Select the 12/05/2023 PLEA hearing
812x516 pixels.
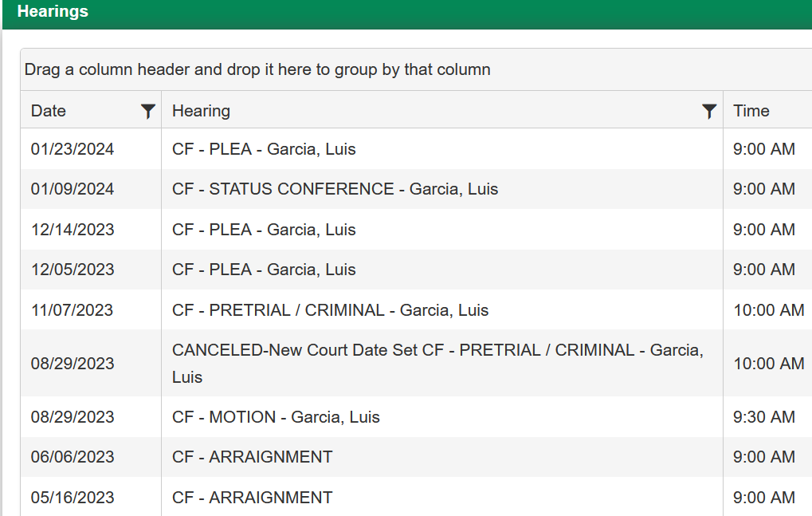(264, 270)
